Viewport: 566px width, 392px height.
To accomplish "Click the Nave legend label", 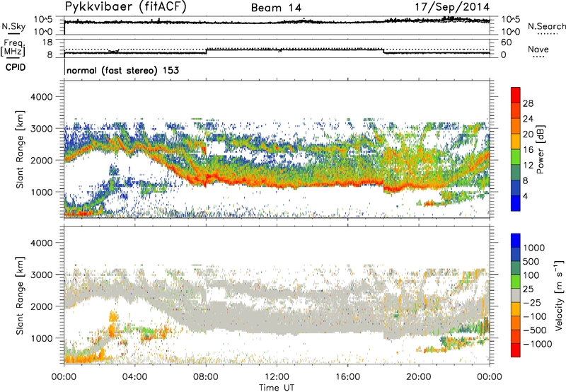I will tap(538, 50).
